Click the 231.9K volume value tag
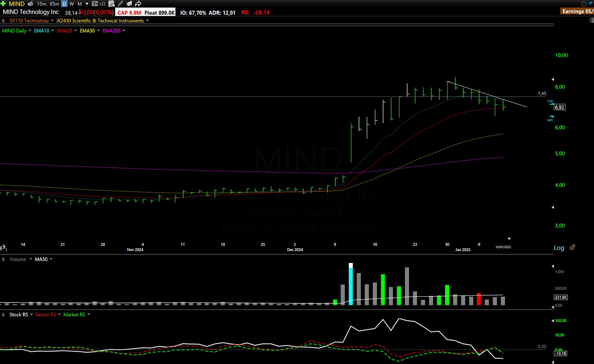This screenshot has height=364, width=594. [561, 298]
